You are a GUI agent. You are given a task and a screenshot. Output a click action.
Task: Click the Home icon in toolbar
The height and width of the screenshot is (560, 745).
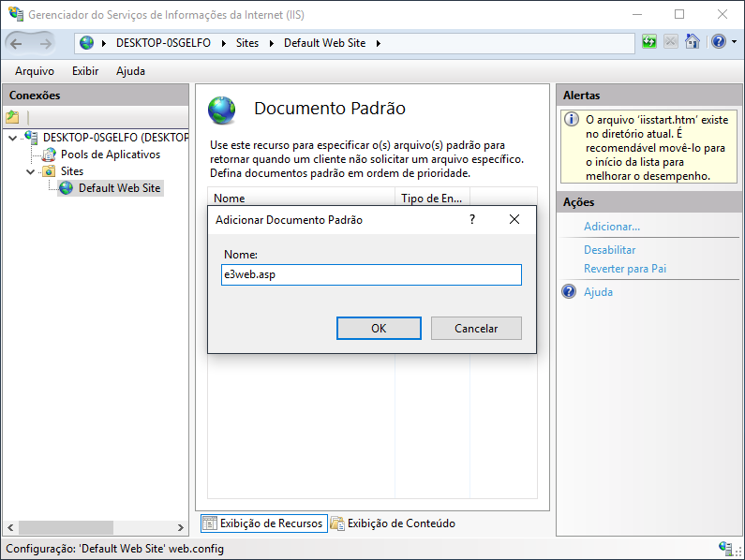pyautogui.click(x=693, y=42)
